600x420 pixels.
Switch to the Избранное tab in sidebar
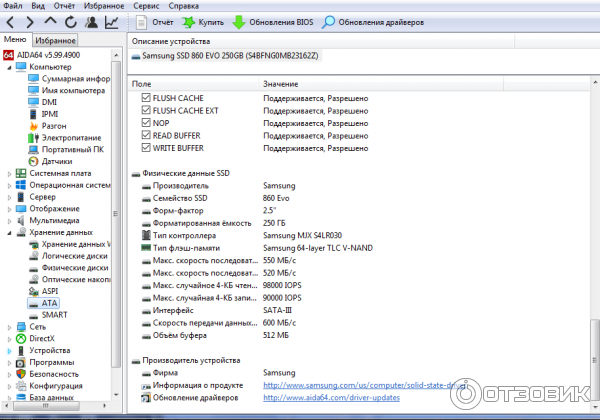click(x=55, y=40)
